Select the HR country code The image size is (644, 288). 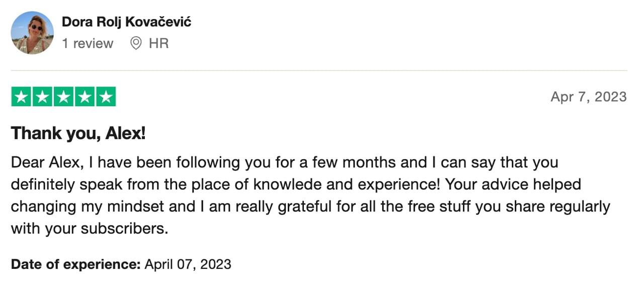tap(158, 44)
